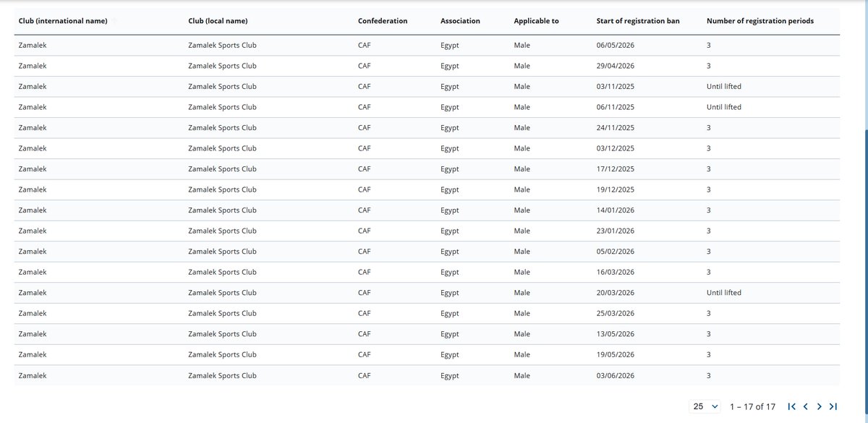Select the date cell 23/01/2026
This screenshot has height=423, width=868.
pyautogui.click(x=616, y=231)
